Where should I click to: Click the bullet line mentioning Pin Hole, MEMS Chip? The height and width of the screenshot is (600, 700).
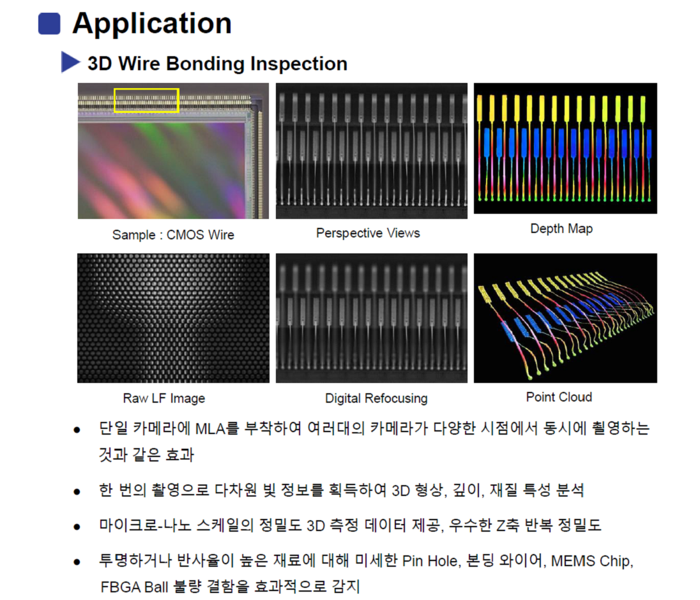point(365,561)
